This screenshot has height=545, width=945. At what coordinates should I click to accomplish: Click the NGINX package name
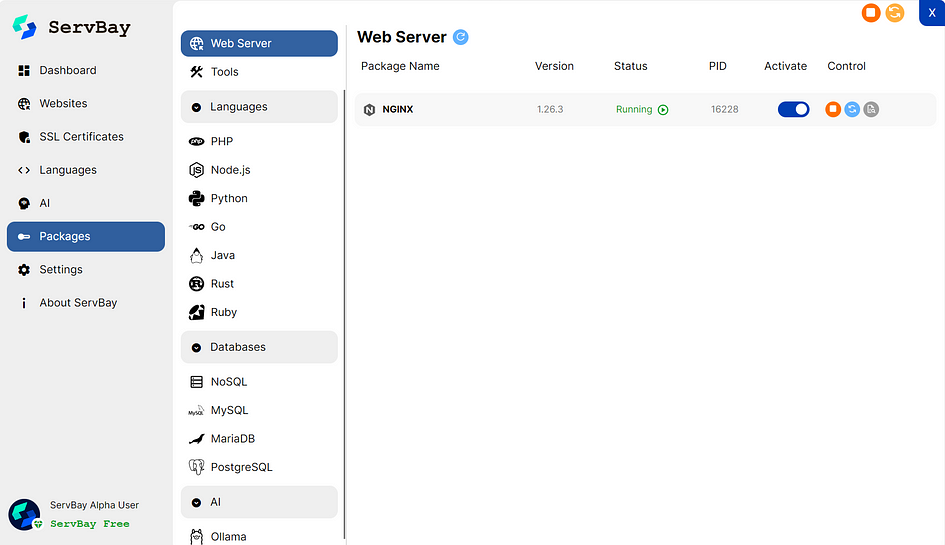[x=398, y=109]
